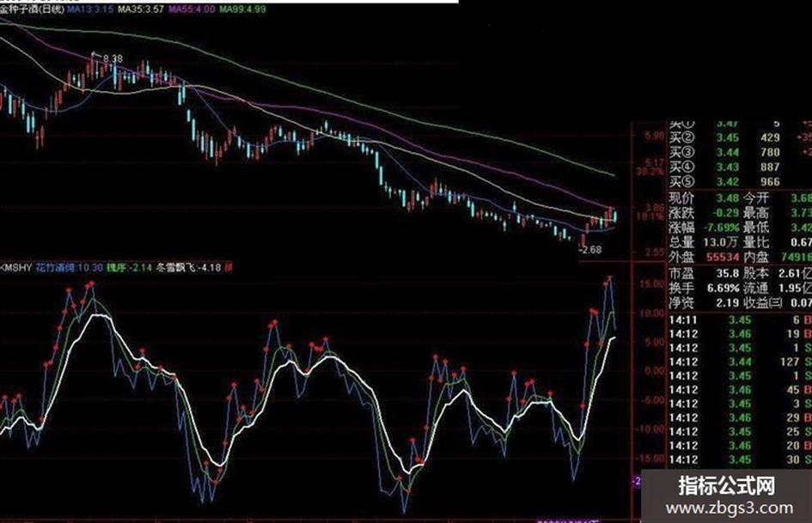
Task: Click the trade row with volume 127
Action: [740, 362]
